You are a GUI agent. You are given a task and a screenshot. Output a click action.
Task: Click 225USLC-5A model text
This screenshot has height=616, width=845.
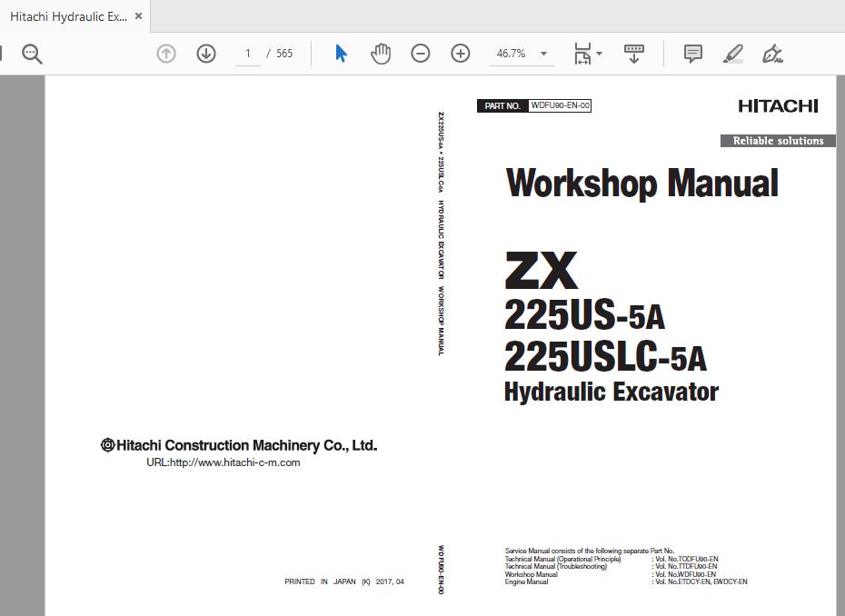point(605,356)
